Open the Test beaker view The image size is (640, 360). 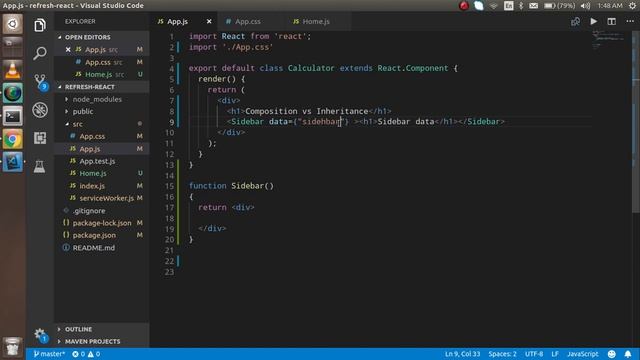pyautogui.click(x=40, y=166)
